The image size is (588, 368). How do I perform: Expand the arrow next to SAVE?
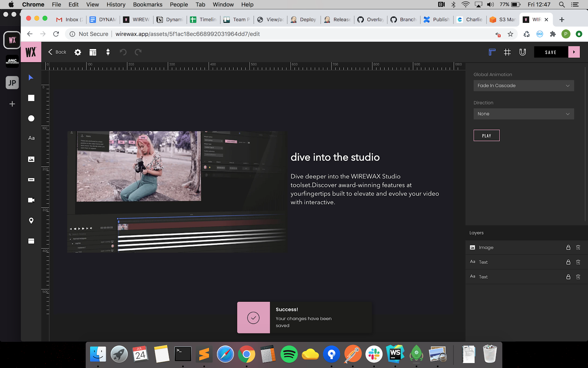point(574,52)
